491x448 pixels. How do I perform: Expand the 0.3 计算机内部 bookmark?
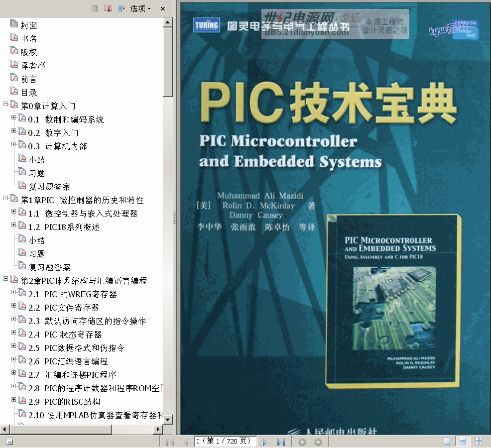coord(13,144)
